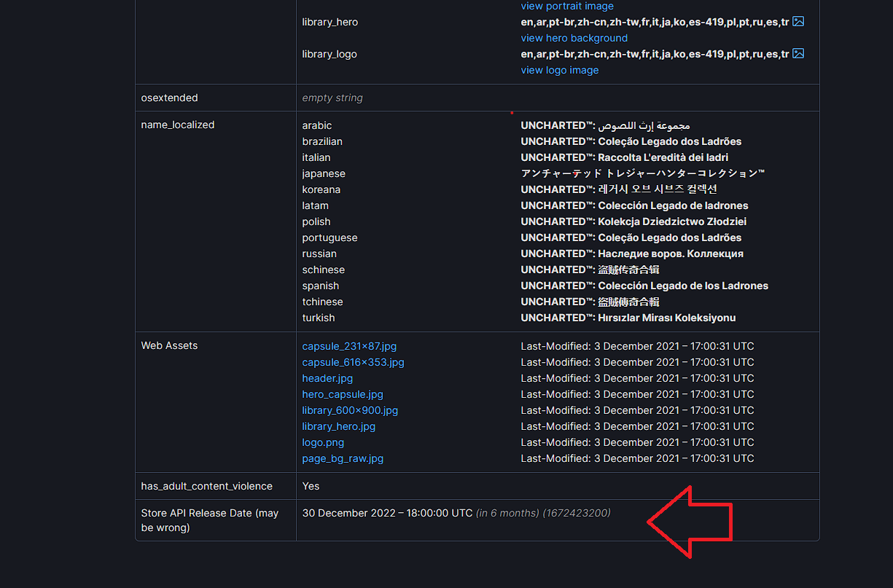Viewport: 893px width, 588px height.
Task: Click the Store API Release Date label
Action: coord(210,520)
